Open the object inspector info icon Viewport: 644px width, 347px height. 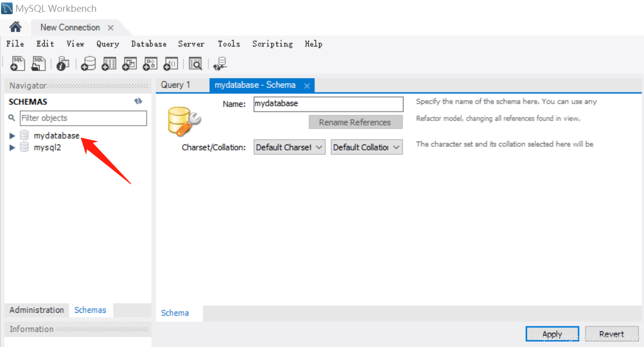pyautogui.click(x=63, y=63)
